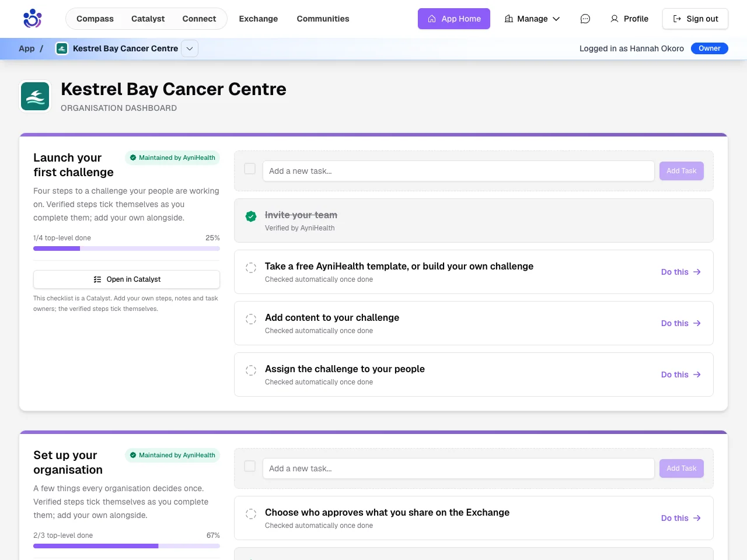Focus the new task input under Set up your organisation

[459, 468]
